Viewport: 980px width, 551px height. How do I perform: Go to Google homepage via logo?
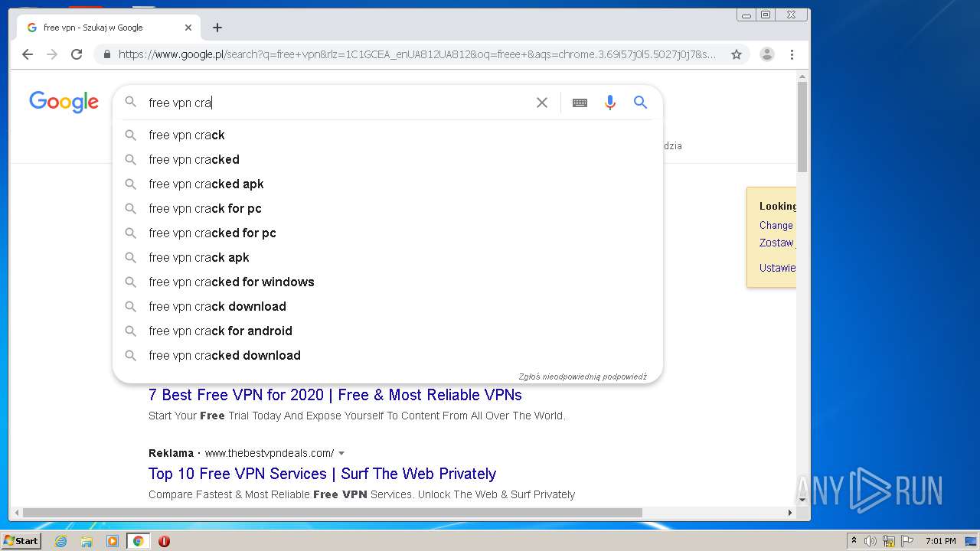(64, 103)
